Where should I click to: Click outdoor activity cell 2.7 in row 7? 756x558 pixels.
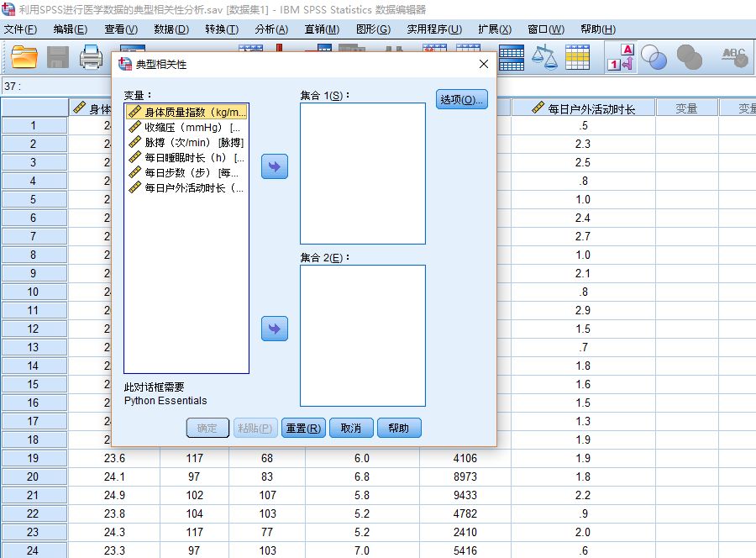tap(583, 236)
